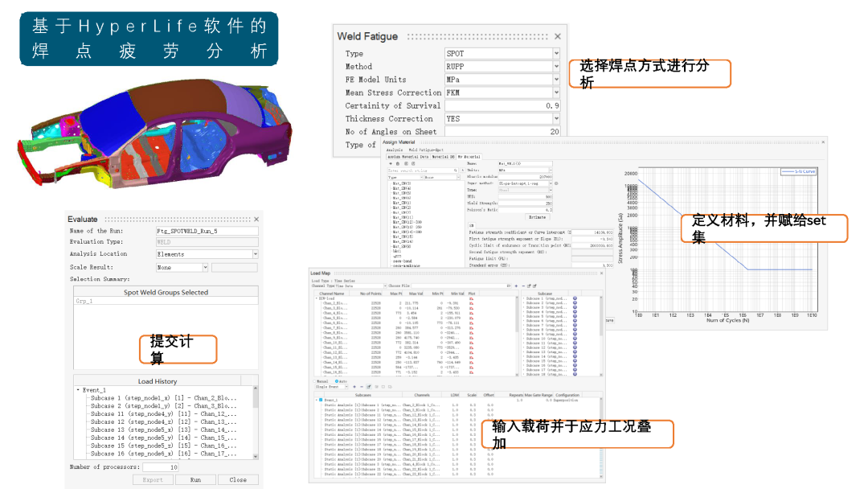Click the channel list vertical scrollbar in Load Map
Viewport: 868px width, 489px height.
(x=517, y=335)
